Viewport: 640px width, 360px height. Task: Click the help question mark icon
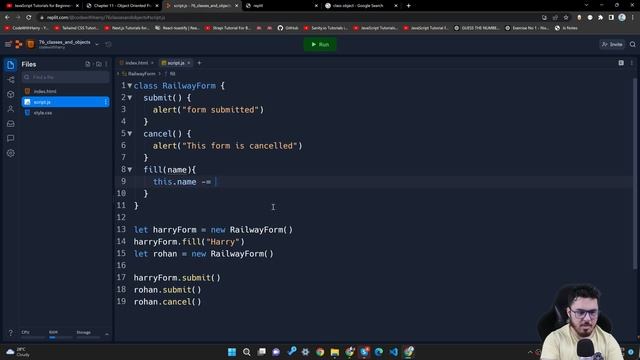[x=11, y=333]
